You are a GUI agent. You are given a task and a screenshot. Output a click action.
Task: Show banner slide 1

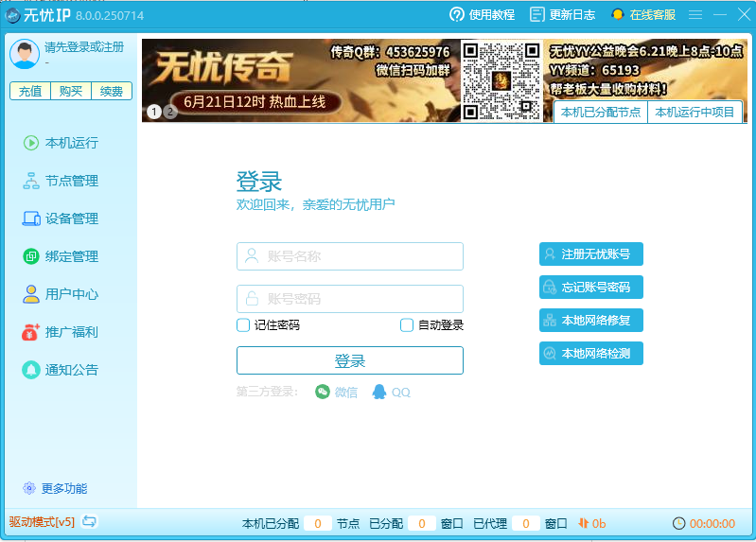click(154, 112)
